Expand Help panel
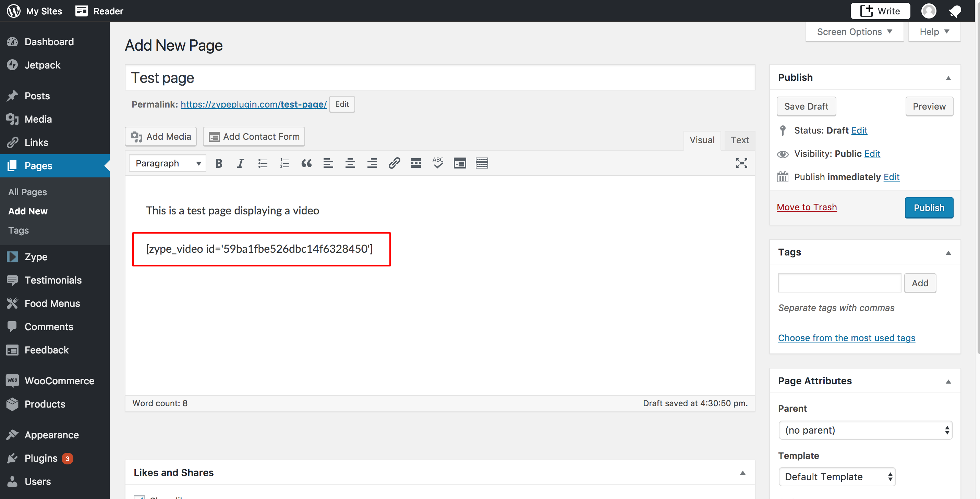Screen dimensions: 980x499 pos(934,32)
